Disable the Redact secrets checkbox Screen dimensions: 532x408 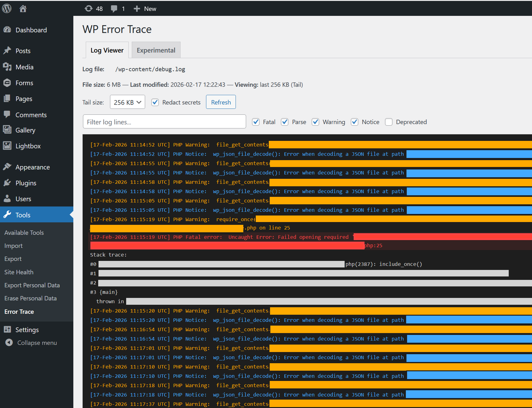pos(155,102)
